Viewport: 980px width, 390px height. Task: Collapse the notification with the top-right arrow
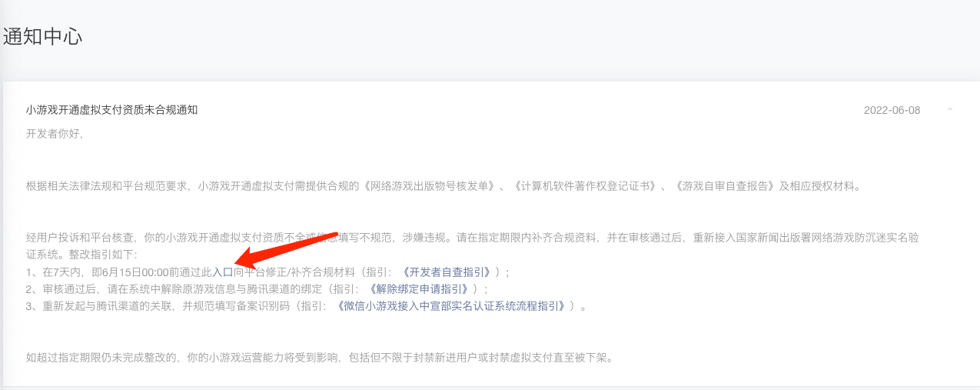pos(950,109)
